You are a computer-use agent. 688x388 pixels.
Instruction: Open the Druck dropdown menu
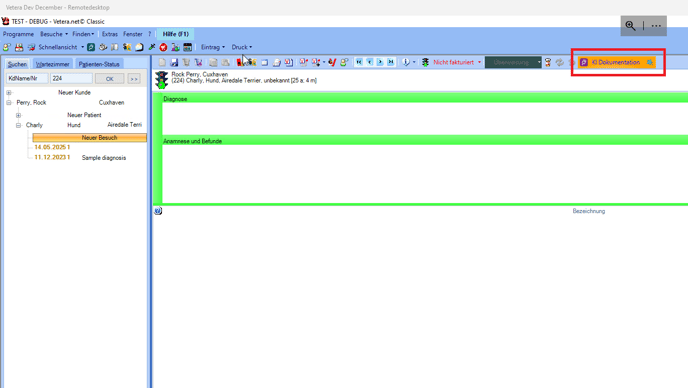[x=242, y=47]
